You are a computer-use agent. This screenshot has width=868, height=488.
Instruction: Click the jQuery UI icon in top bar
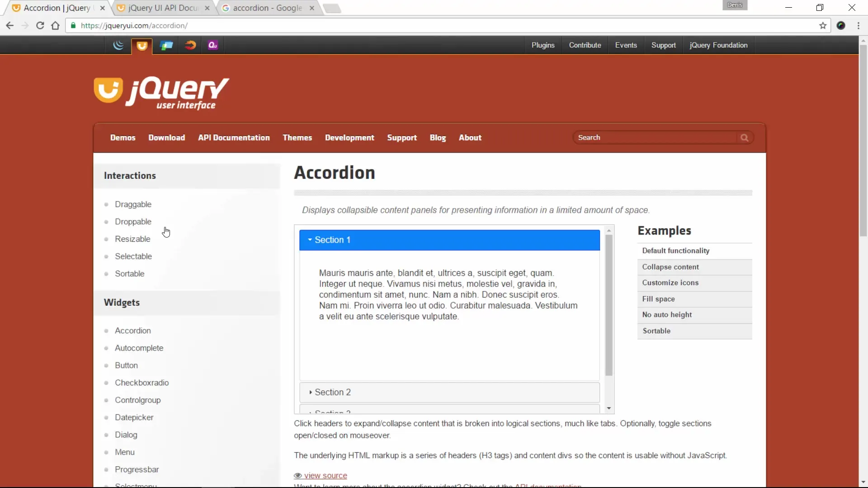(x=142, y=45)
